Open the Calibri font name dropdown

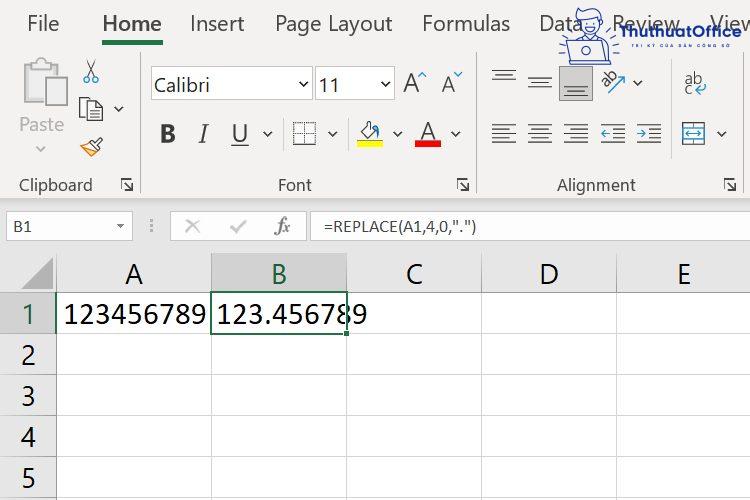pyautogui.click(x=303, y=84)
